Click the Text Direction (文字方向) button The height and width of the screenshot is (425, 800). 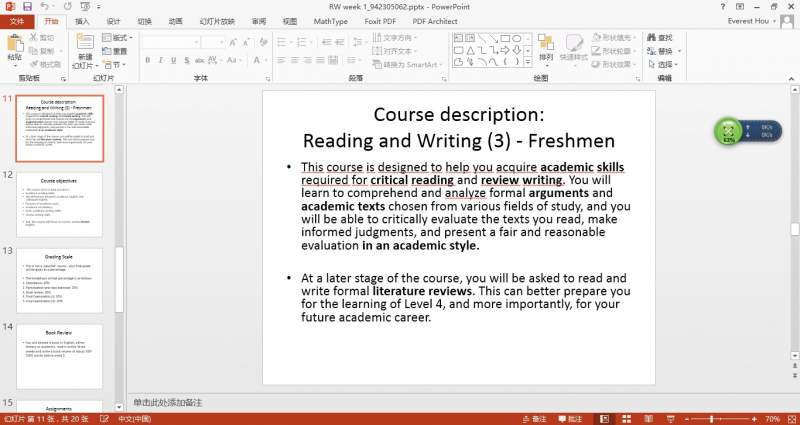tap(395, 37)
